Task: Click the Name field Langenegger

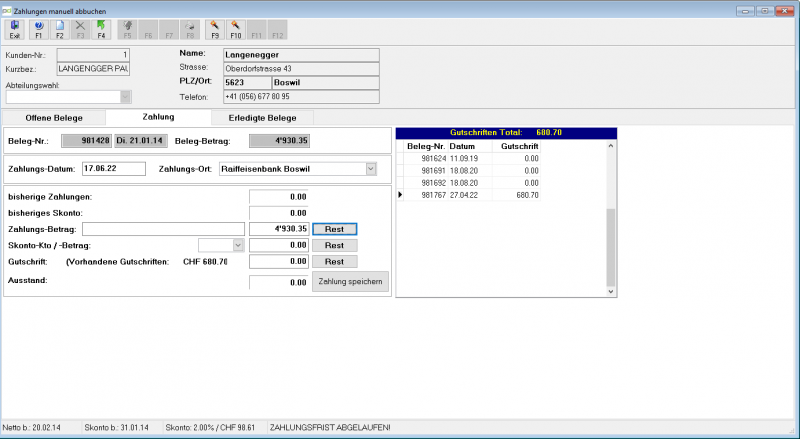Action: [301, 55]
